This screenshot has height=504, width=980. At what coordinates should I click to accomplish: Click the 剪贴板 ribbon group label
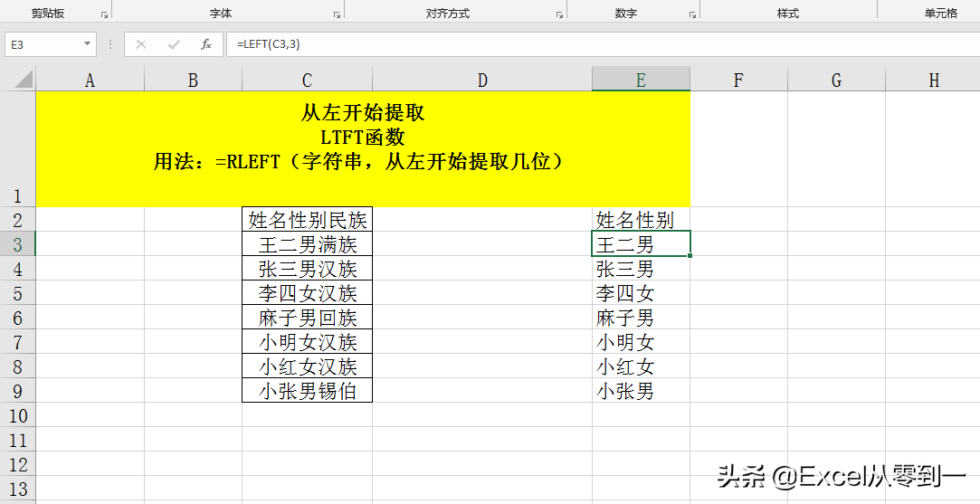pos(48,14)
